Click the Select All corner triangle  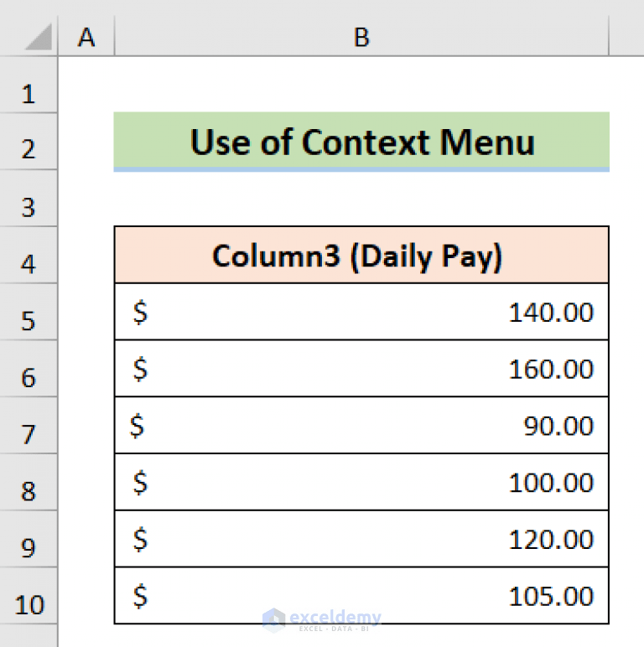[39, 37]
